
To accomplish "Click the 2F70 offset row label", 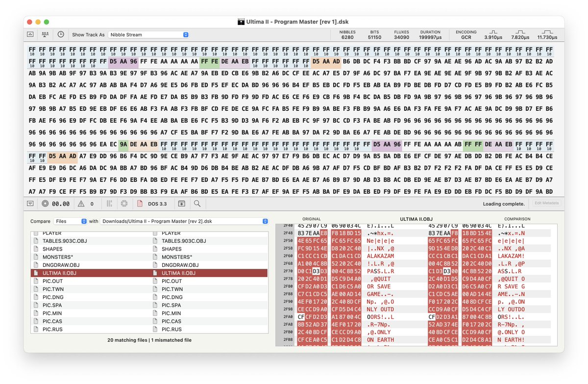I will click(288, 271).
